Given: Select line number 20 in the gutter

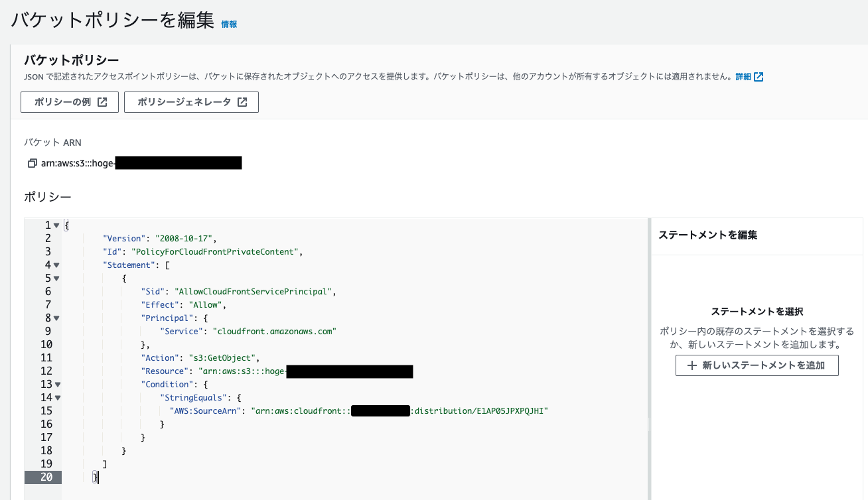Looking at the screenshot, I should pyautogui.click(x=46, y=477).
